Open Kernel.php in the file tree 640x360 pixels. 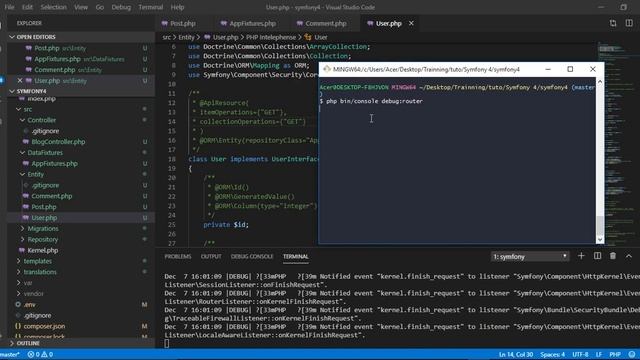point(42,250)
